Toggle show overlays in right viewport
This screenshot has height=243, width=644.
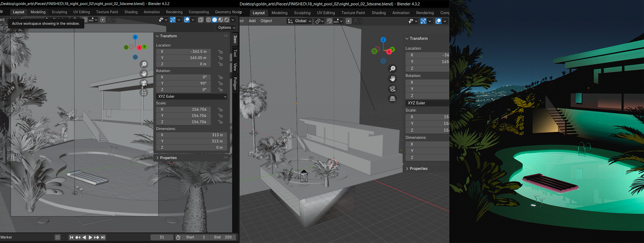[x=438, y=21]
